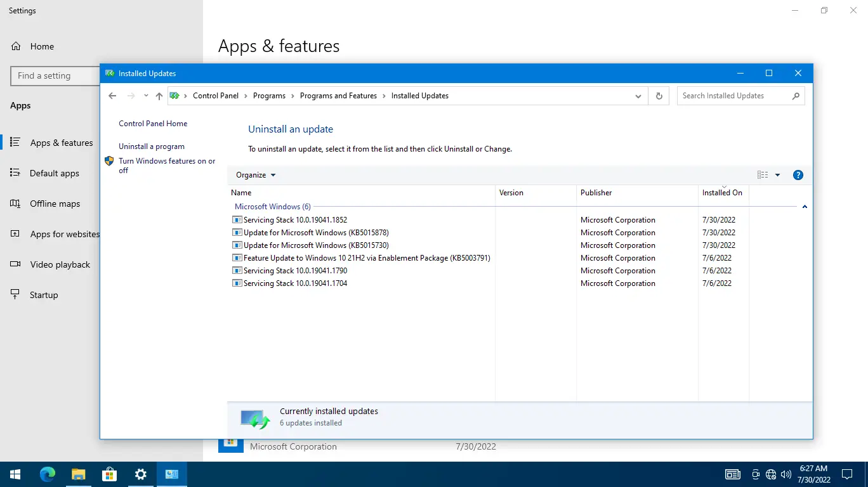Click the Home icon in Settings sidebar

coord(16,46)
